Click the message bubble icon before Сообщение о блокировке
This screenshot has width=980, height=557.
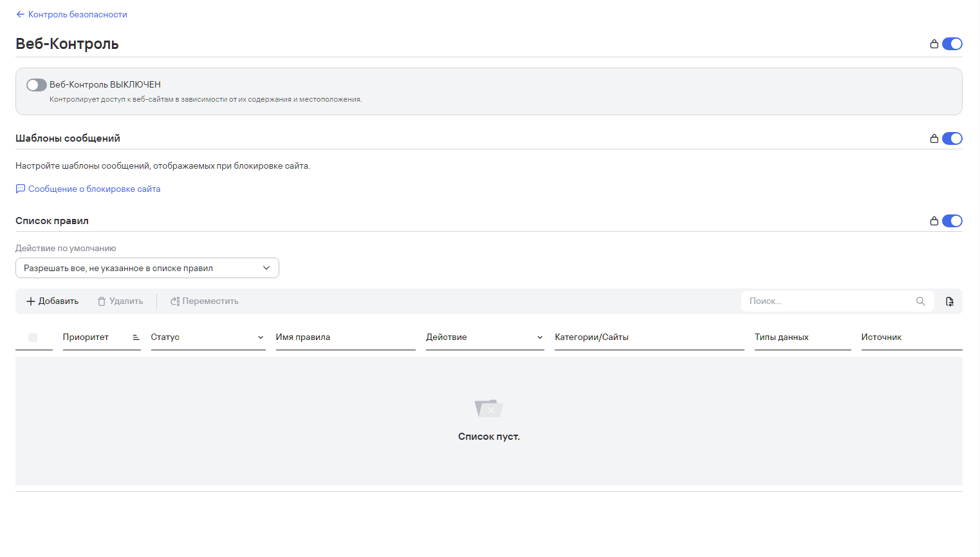(21, 189)
